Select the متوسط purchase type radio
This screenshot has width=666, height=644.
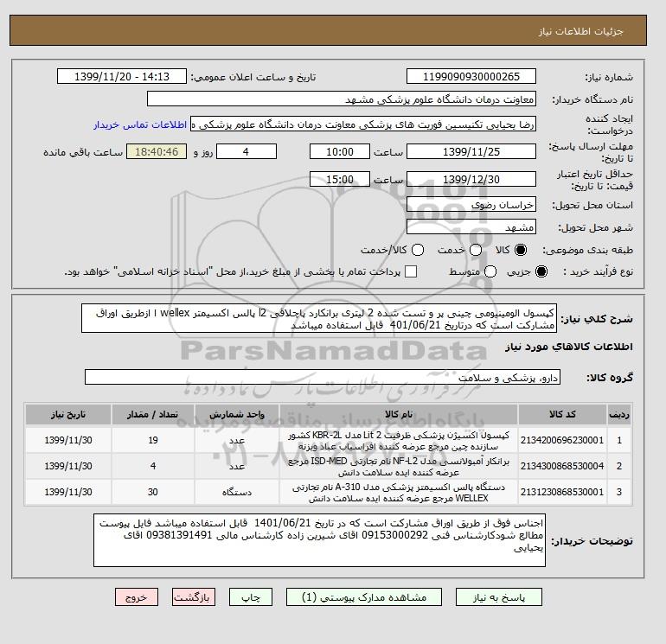click(x=490, y=271)
